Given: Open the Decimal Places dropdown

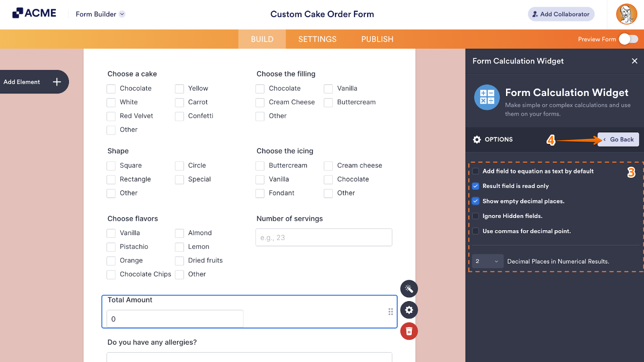Looking at the screenshot, I should pos(487,261).
